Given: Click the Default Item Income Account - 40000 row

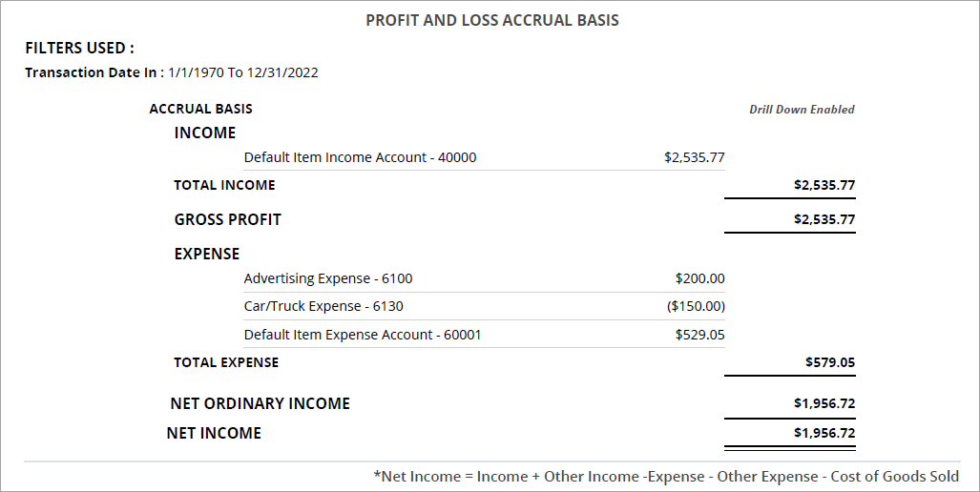Looking at the screenshot, I should (360, 157).
